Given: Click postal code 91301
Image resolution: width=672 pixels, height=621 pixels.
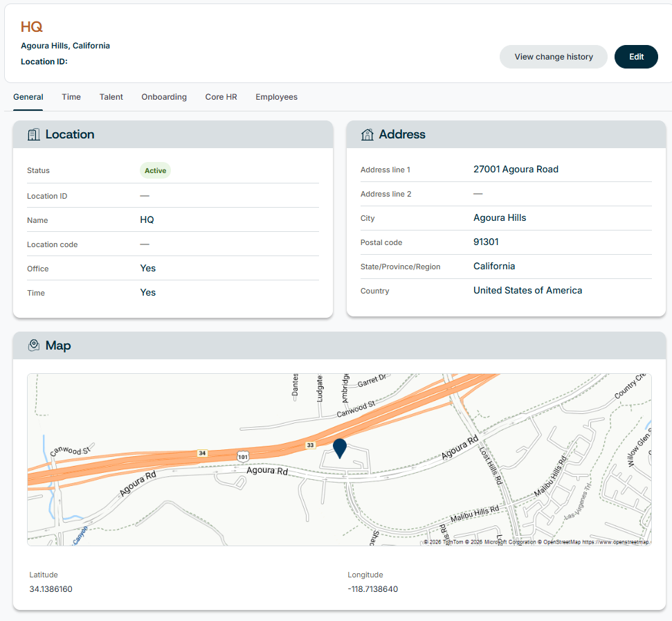Looking at the screenshot, I should [486, 242].
